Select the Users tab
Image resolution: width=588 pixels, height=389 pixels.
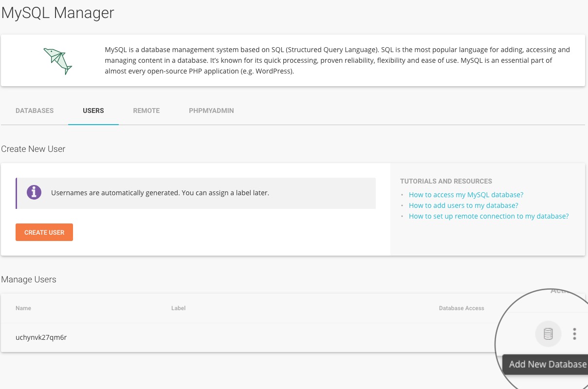[x=93, y=111]
